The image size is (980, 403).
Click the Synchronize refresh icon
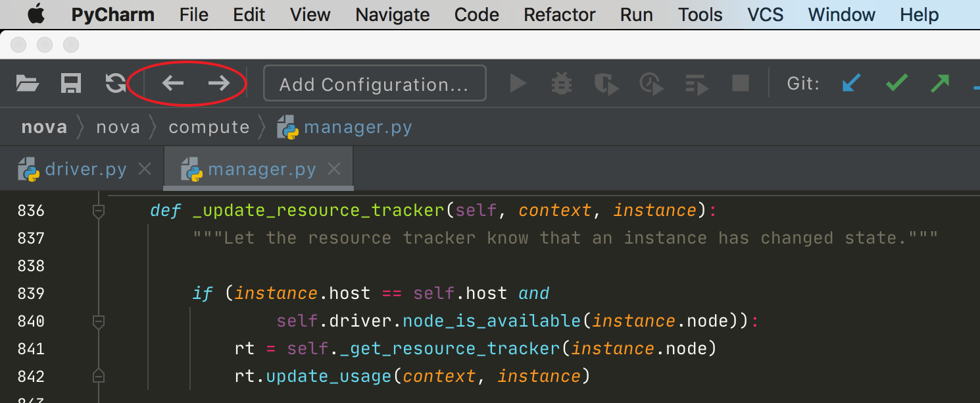point(116,84)
